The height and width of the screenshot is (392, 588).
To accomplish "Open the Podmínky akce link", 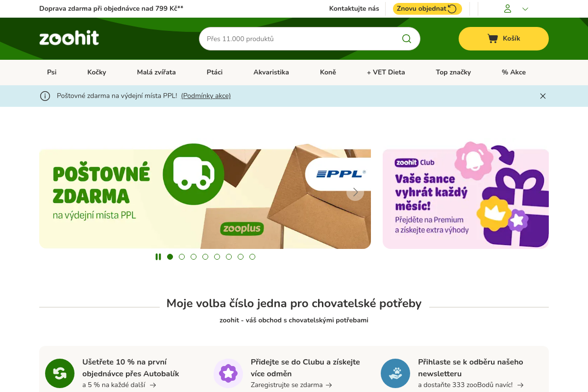I will click(x=206, y=96).
